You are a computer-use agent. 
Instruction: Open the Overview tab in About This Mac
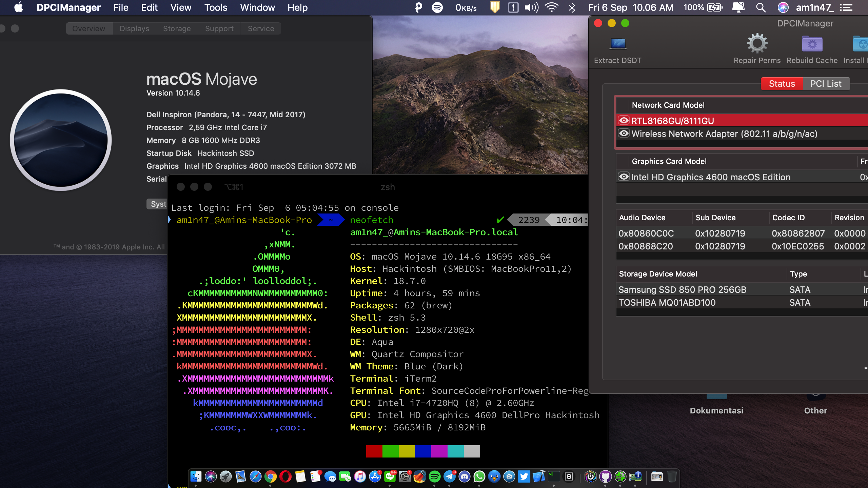pyautogui.click(x=89, y=28)
